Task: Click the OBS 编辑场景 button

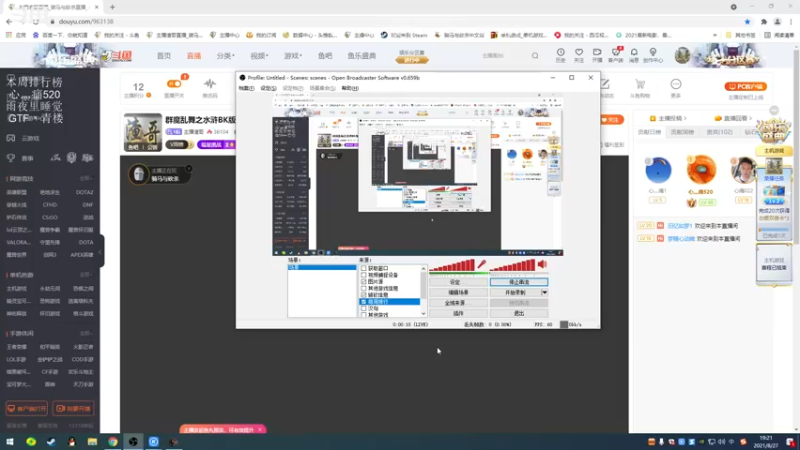Action: click(458, 293)
